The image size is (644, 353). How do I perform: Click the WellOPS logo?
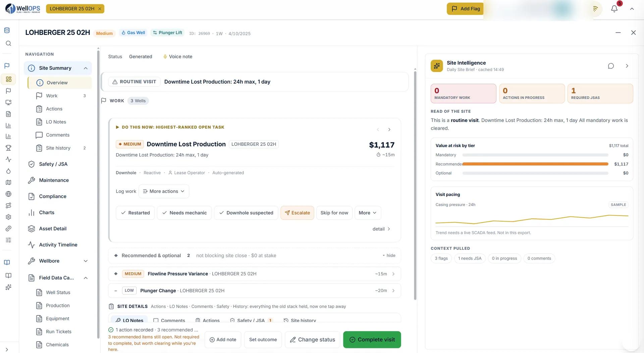pos(22,9)
